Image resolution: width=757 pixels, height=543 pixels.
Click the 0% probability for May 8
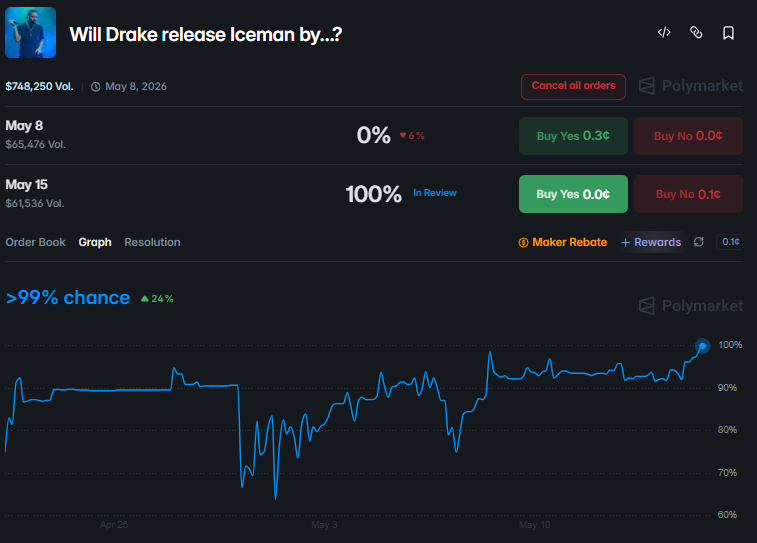tap(374, 135)
